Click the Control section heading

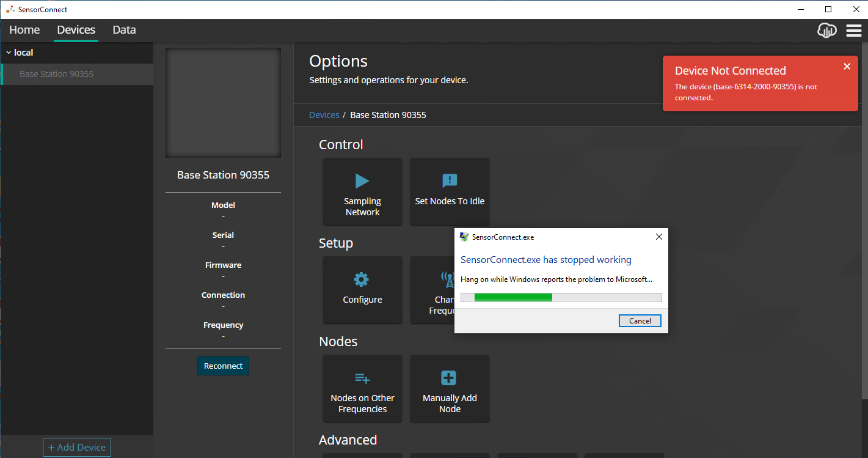[x=341, y=144]
